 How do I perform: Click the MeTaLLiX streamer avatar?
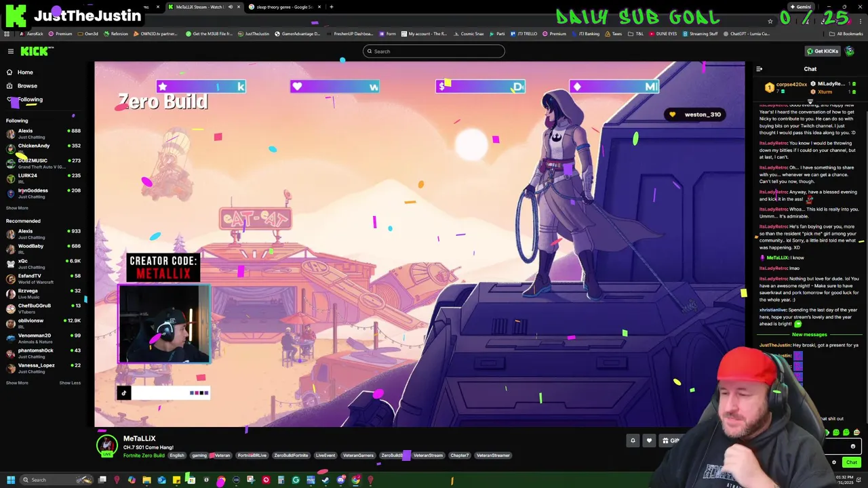[106, 445]
